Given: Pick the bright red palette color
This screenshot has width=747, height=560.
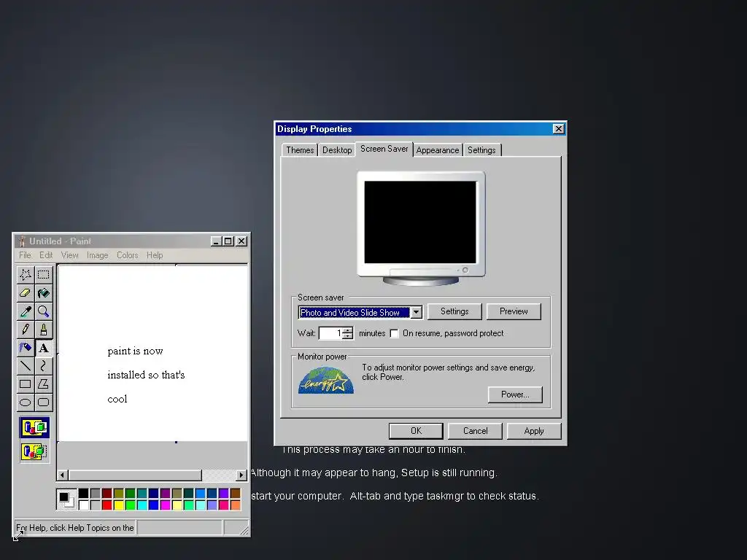Looking at the screenshot, I should (x=107, y=505).
